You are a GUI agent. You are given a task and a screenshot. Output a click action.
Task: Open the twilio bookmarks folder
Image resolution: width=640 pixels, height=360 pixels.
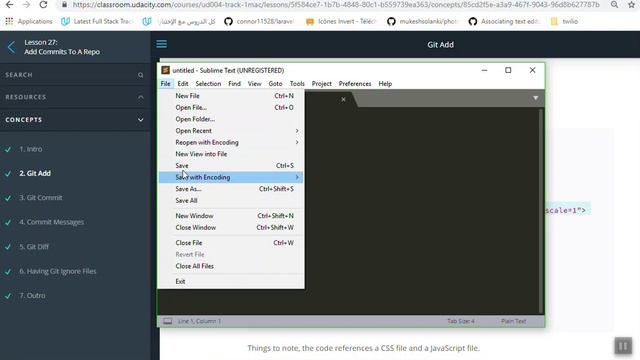(564, 21)
